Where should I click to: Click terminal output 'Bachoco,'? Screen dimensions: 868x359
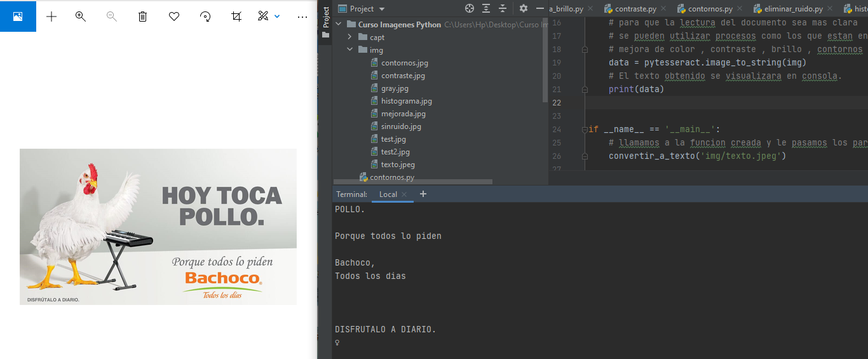click(x=355, y=262)
